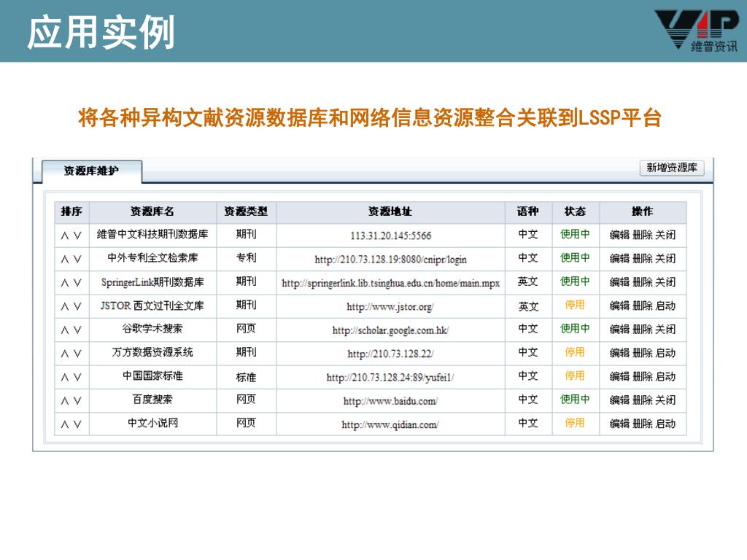Click the springerlink.lib.tsinghua.edu.cn address cell

click(391, 283)
